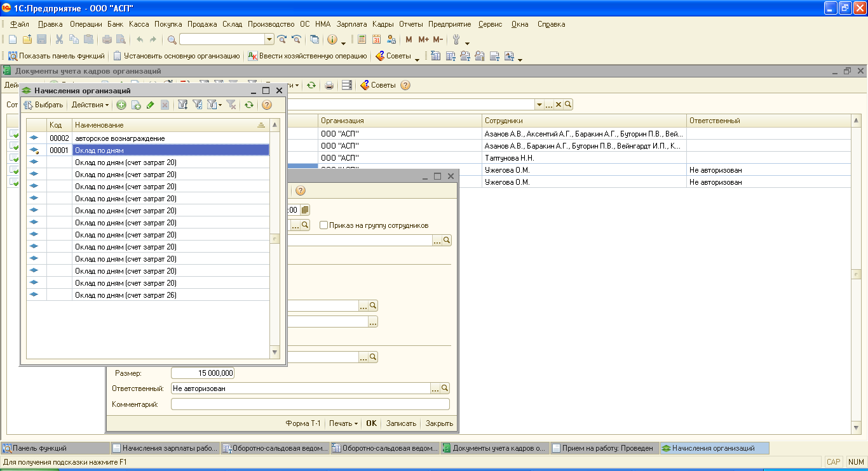Click the Начисления list vertical scrollbar down arrow
Image resolution: width=868 pixels, height=471 pixels.
[275, 352]
